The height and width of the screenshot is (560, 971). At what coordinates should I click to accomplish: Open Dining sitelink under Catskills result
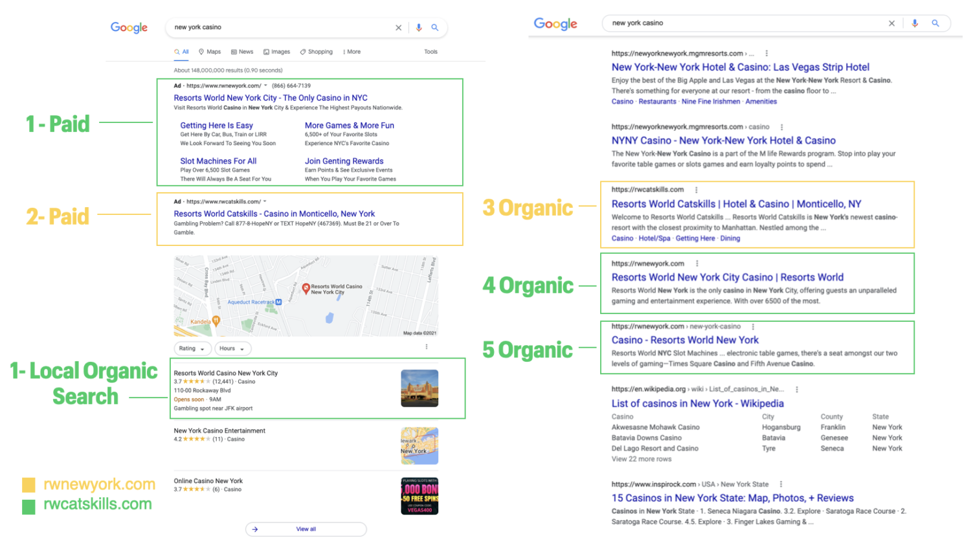[730, 238]
